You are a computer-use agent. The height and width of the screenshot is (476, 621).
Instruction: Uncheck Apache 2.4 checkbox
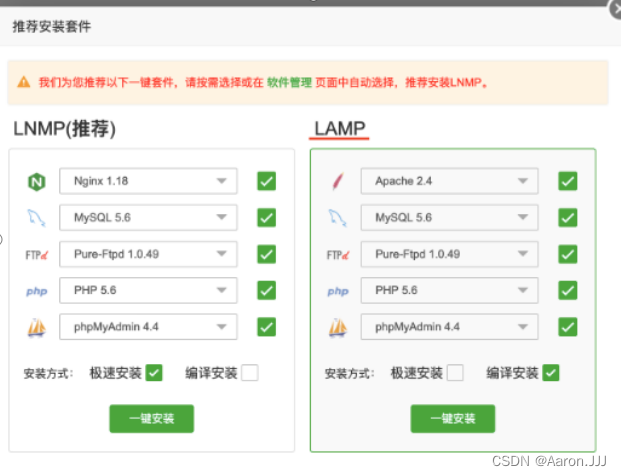pyautogui.click(x=567, y=181)
